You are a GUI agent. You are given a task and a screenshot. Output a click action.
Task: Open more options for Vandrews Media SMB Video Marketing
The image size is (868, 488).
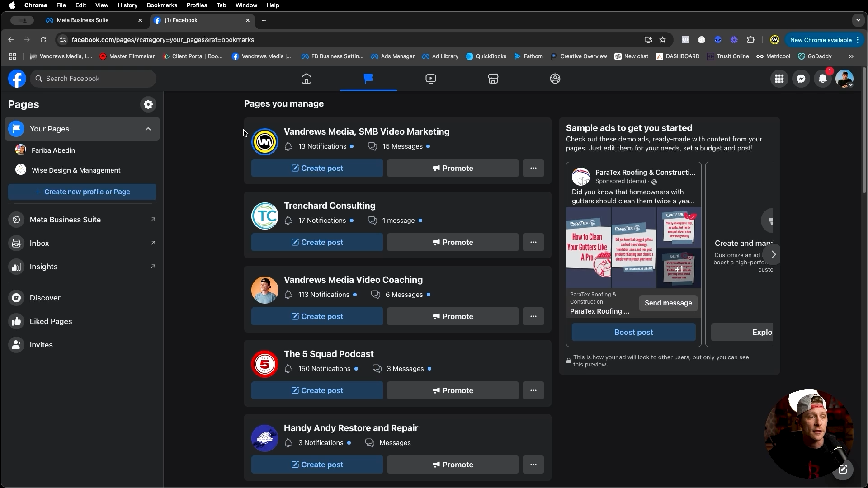[533, 168]
